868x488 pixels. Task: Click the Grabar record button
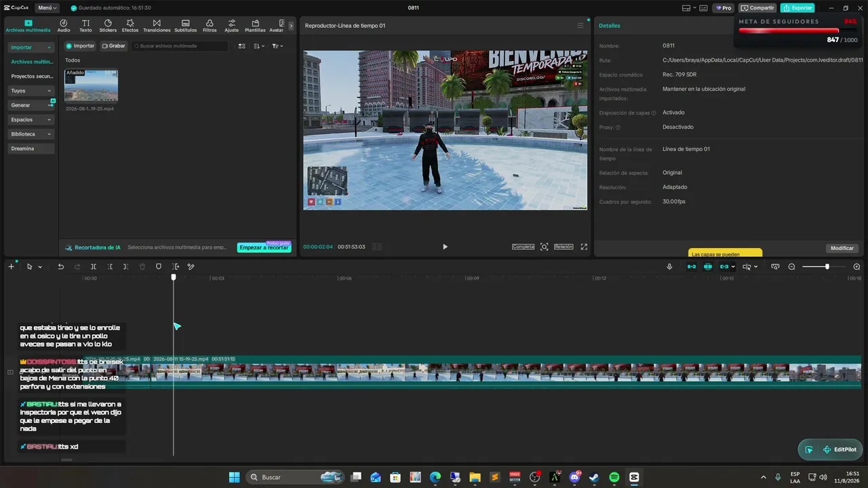pyautogui.click(x=113, y=46)
